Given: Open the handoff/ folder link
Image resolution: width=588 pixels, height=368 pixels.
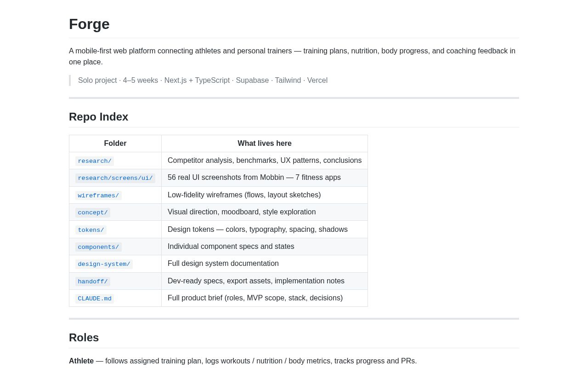Looking at the screenshot, I should (x=93, y=282).
